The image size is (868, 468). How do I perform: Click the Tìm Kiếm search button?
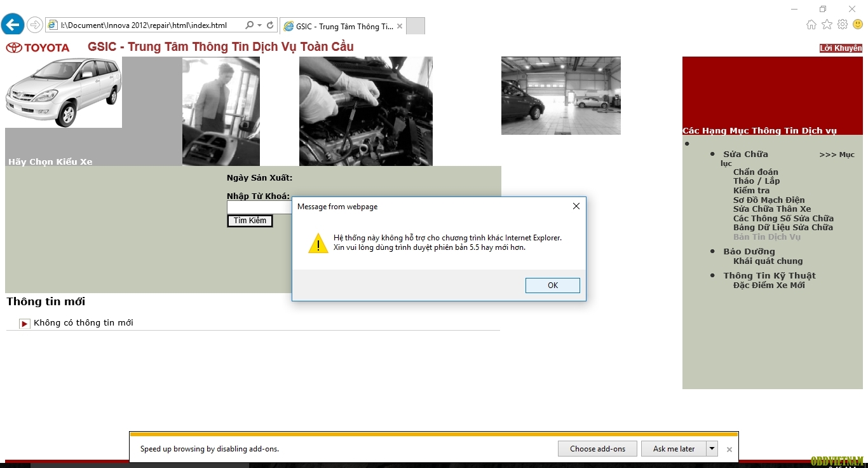tap(250, 221)
